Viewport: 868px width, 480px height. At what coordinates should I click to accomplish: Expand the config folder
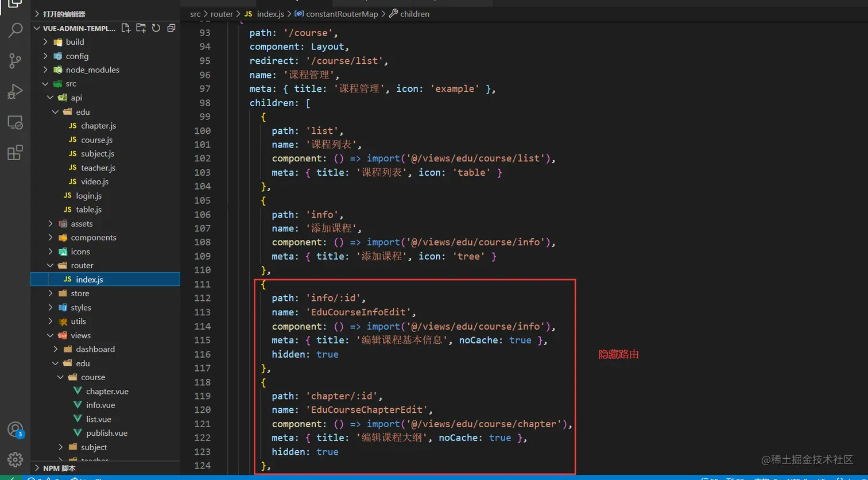coord(105,56)
